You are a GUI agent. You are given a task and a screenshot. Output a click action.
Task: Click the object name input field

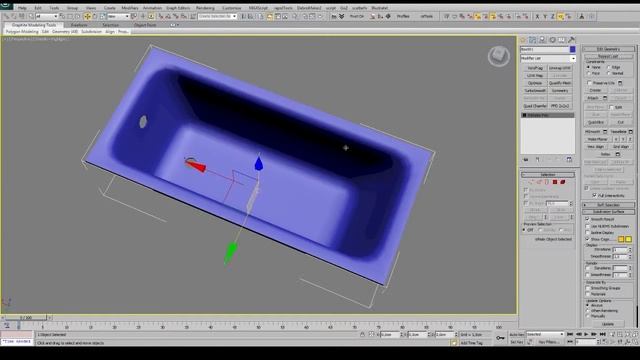(544, 49)
